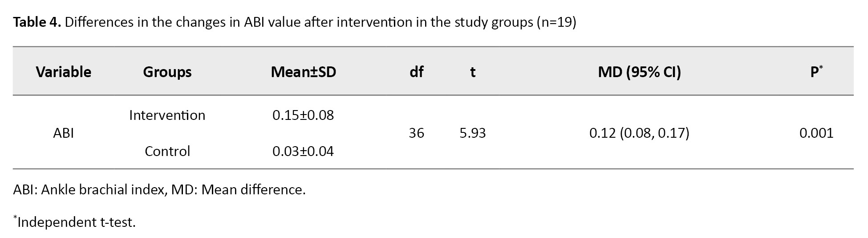
Task: Select the P value 0.001
Action: pyautogui.click(x=816, y=133)
